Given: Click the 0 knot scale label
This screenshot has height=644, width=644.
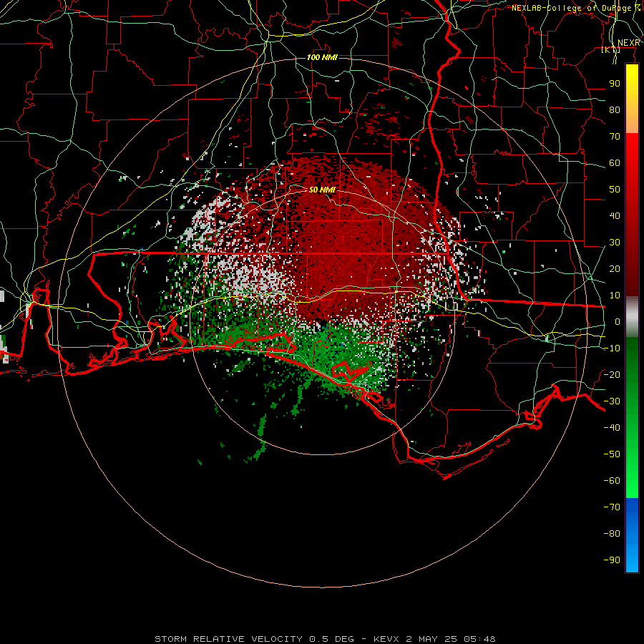Looking at the screenshot, I should pos(618,321).
